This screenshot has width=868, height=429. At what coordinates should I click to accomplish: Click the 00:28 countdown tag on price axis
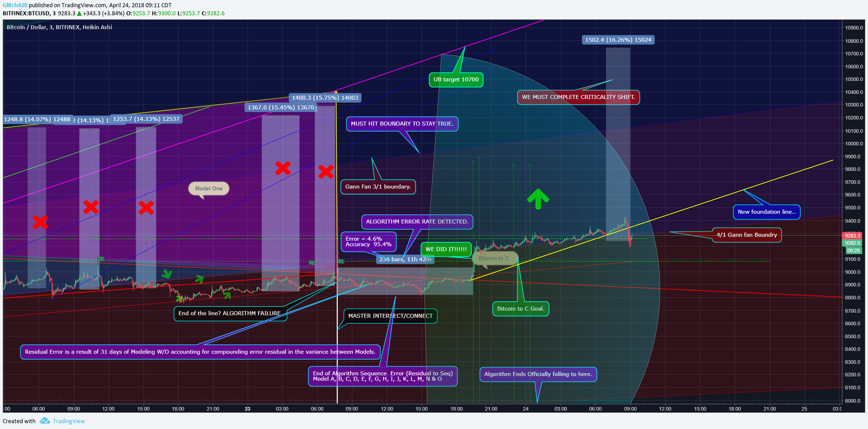(854, 250)
